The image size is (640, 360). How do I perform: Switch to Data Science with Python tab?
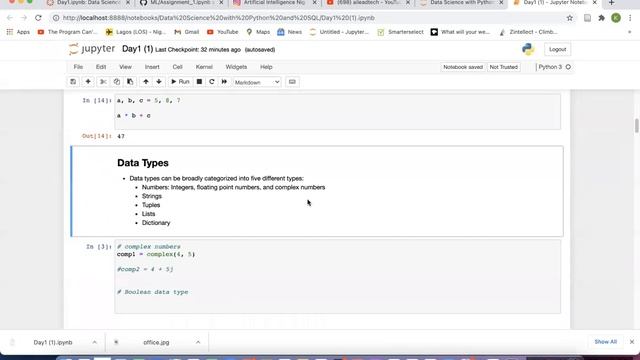[462, 3]
